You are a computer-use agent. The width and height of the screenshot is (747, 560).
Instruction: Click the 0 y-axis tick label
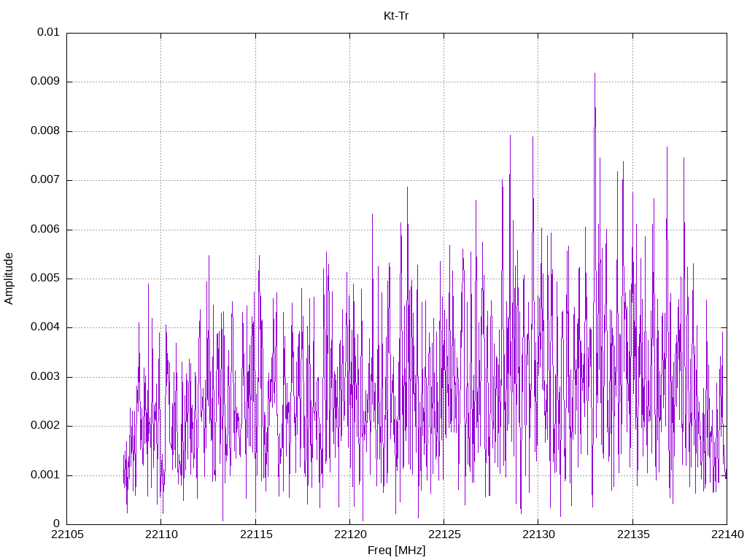coord(56,524)
